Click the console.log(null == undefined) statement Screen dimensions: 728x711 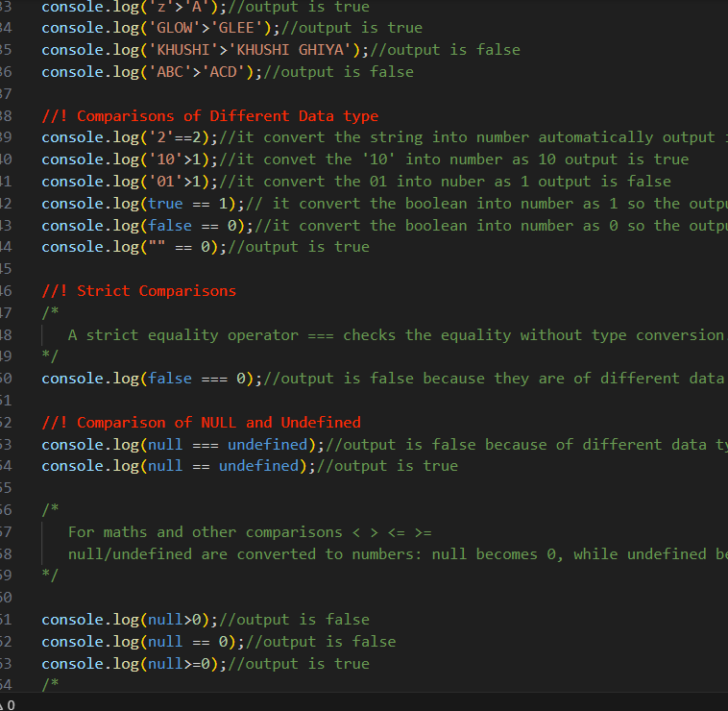click(179, 466)
